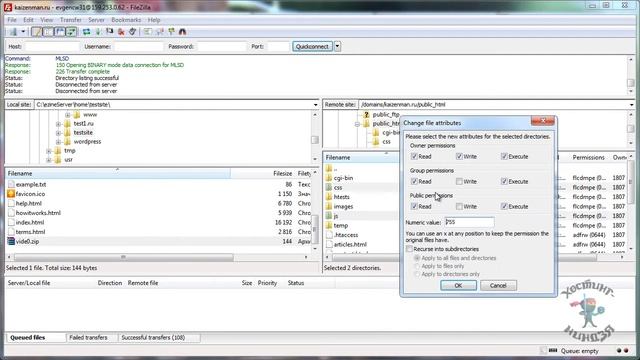Toggle message log display icon
This screenshot has height=360, width=640.
coord(36,32)
